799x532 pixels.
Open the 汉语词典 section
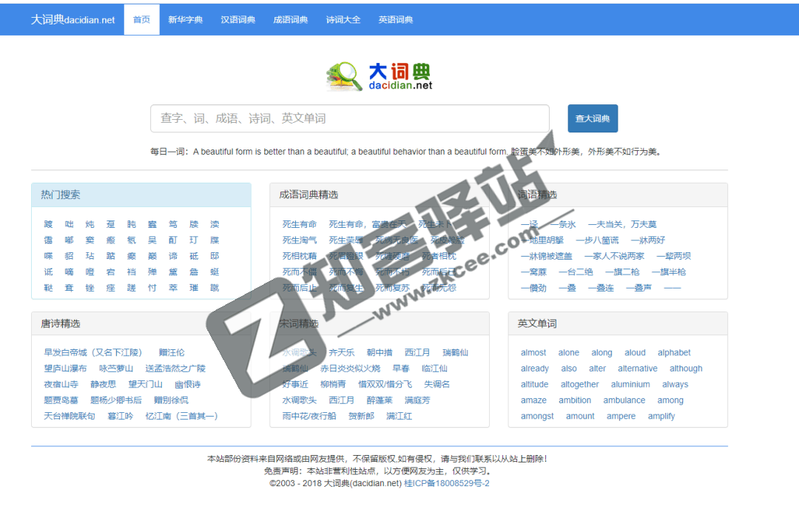coord(238,19)
